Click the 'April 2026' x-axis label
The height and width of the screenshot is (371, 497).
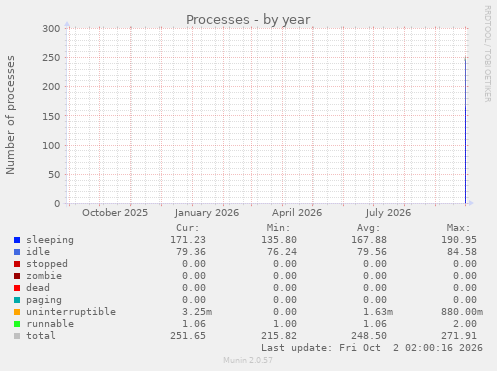pos(297,213)
